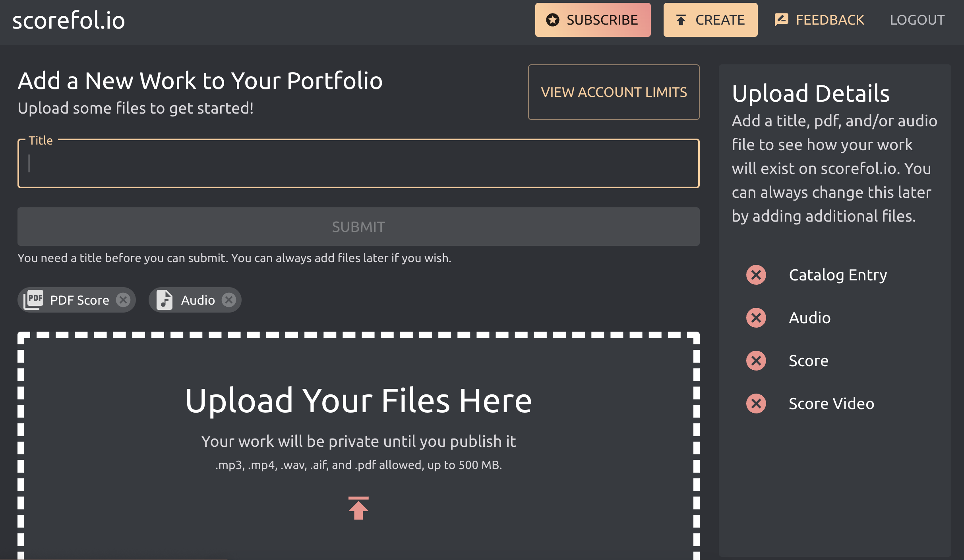This screenshot has height=560, width=964.
Task: Remove the PDF Score chip
Action: click(x=123, y=300)
